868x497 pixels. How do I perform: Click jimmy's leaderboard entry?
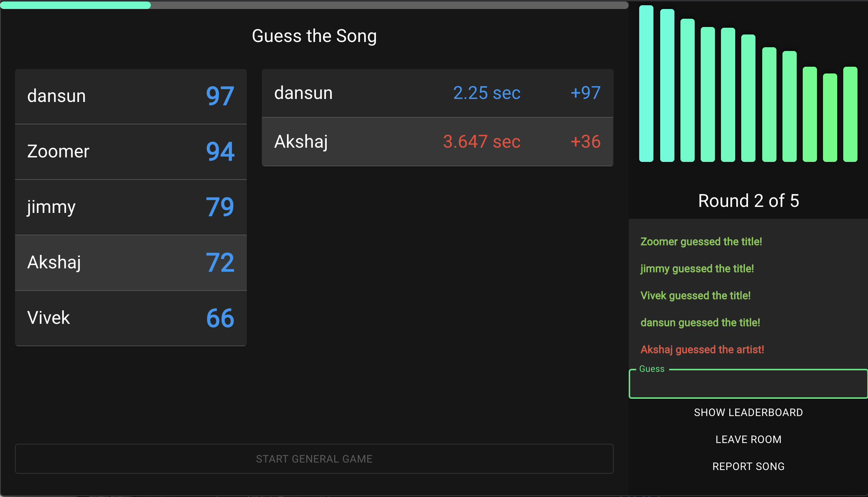click(x=131, y=207)
